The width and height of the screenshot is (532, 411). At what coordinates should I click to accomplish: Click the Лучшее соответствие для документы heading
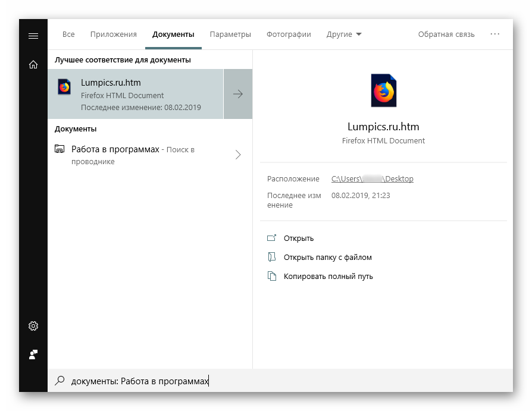click(x=123, y=60)
